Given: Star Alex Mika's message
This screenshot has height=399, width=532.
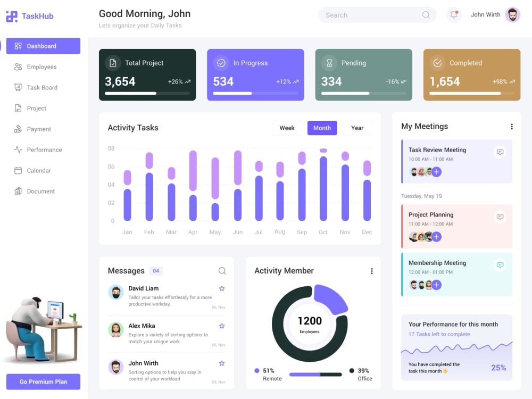Looking at the screenshot, I should tap(222, 326).
